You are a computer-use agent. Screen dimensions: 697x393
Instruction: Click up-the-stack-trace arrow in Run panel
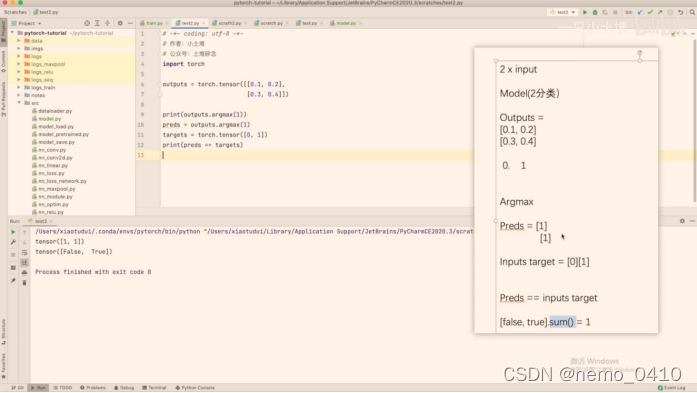[24, 232]
